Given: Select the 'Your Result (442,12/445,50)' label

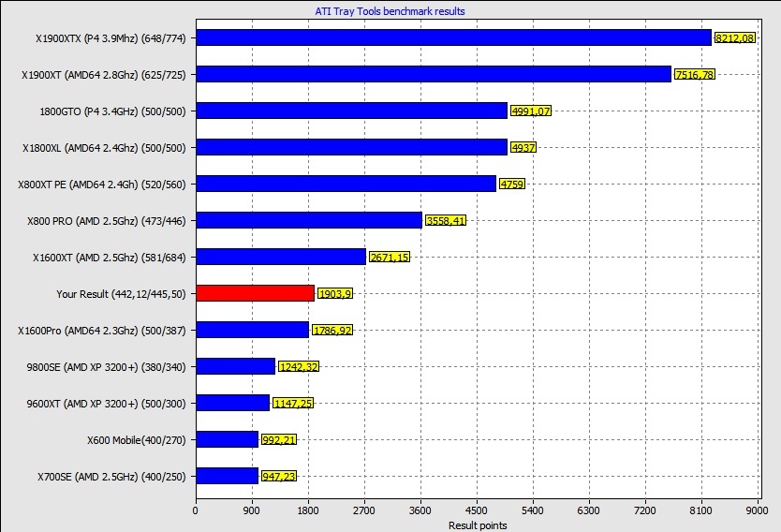Looking at the screenshot, I should (121, 294).
